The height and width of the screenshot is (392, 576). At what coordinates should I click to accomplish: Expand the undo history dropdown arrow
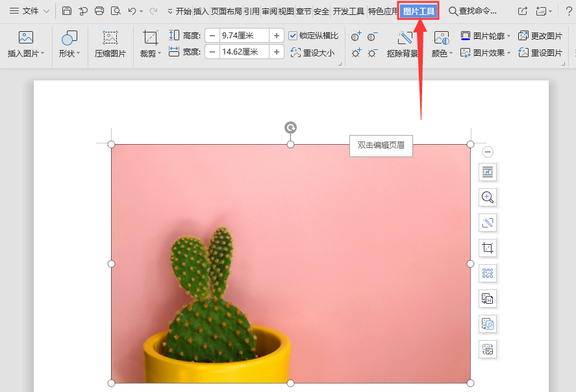pyautogui.click(x=142, y=12)
